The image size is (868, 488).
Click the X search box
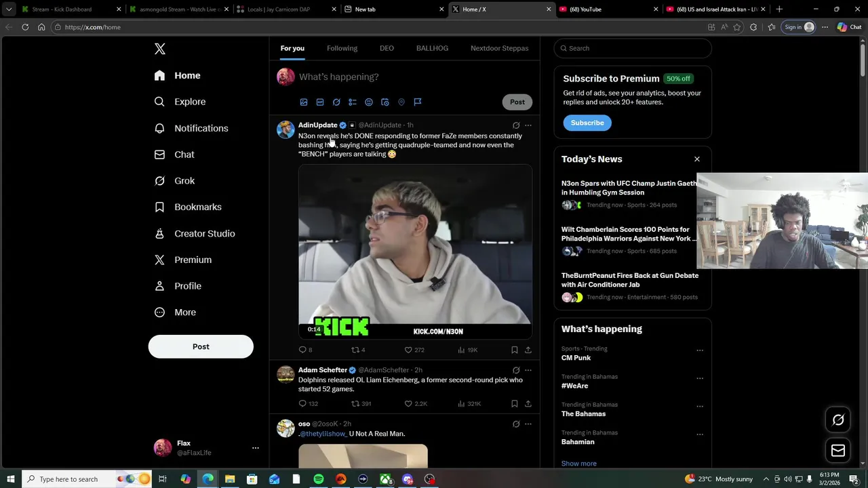point(633,48)
